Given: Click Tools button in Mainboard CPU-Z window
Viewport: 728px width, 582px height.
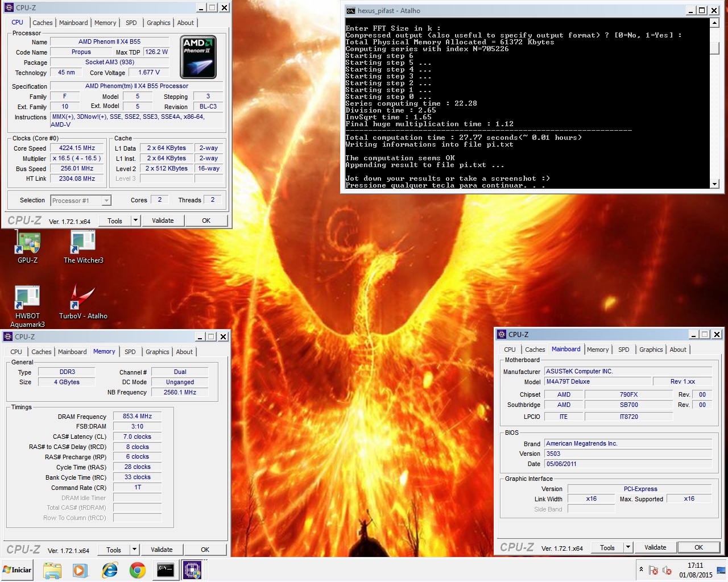Looking at the screenshot, I should [607, 547].
